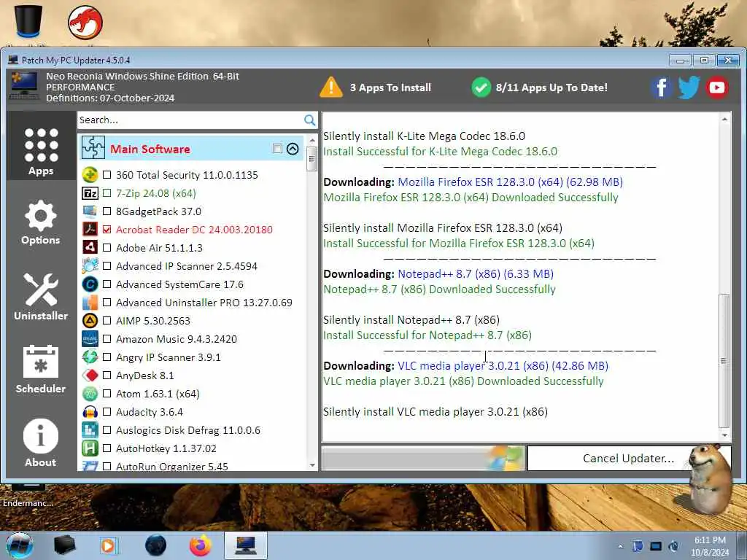Click the AIMP app icon
Image resolution: width=747 pixels, height=560 pixels.
click(x=90, y=321)
